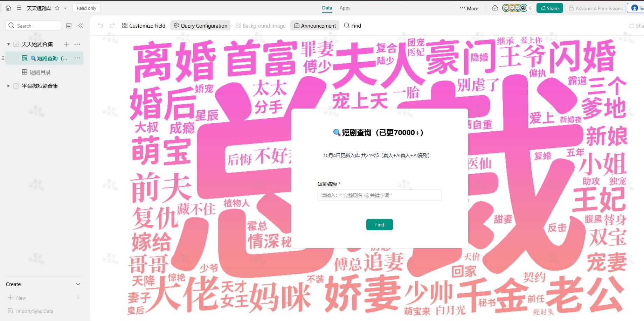Open Customize Field
Screen dimensions: 644x321
point(144,26)
